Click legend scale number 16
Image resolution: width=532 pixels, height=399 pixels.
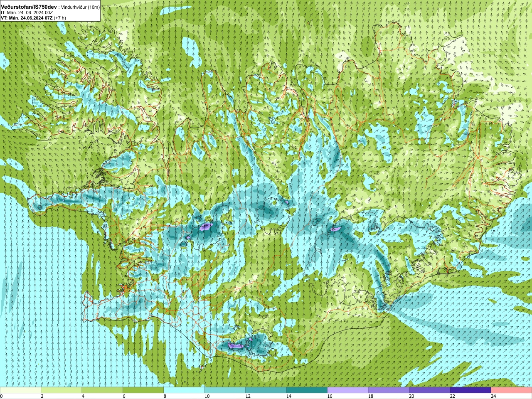click(x=330, y=396)
